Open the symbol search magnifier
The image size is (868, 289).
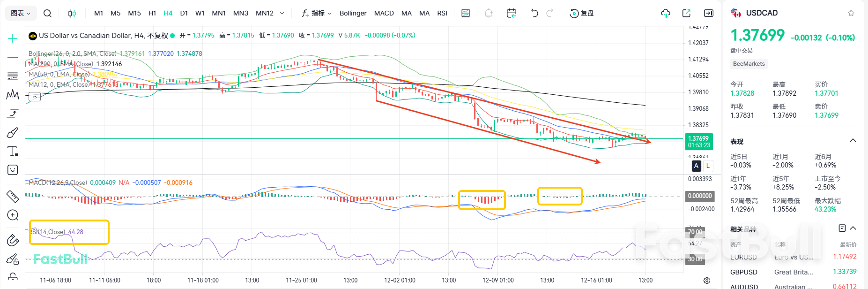click(47, 13)
